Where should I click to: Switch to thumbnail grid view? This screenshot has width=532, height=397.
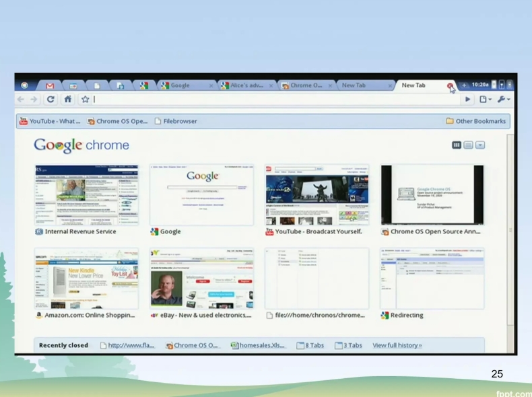457,145
